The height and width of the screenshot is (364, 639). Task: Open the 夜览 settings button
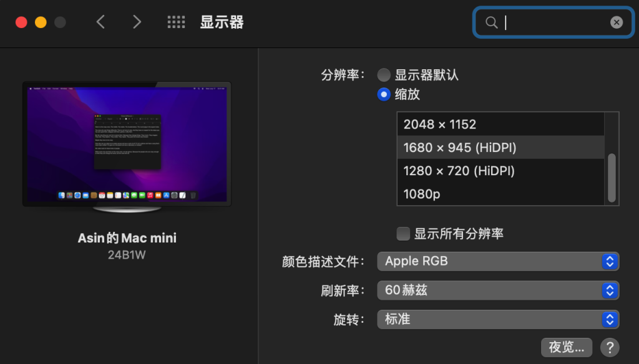click(567, 347)
